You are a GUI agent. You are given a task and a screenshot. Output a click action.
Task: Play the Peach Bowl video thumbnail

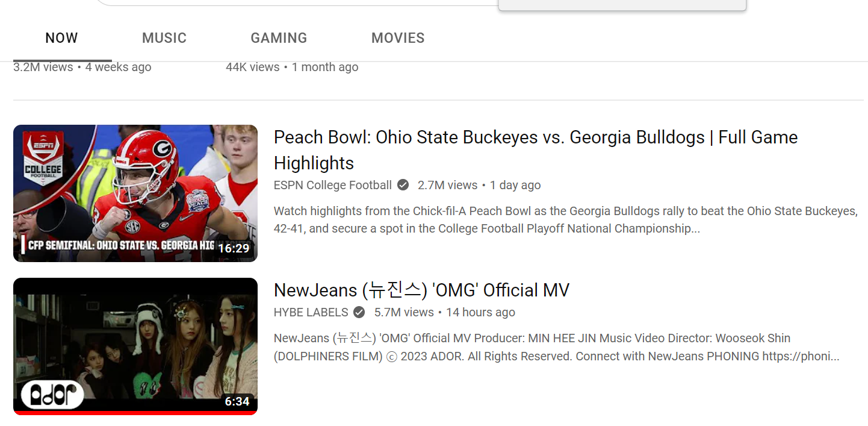click(x=135, y=193)
